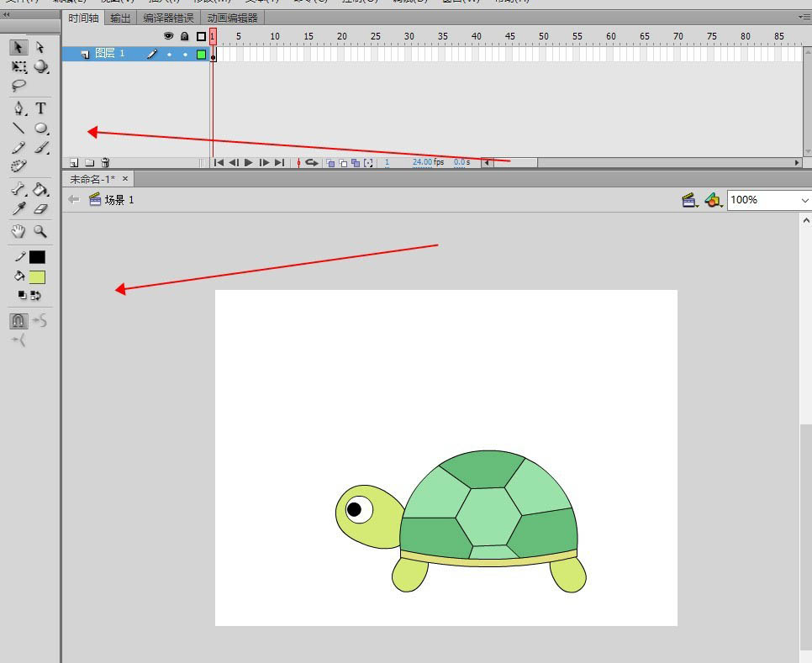The width and height of the screenshot is (812, 663).
Task: Toggle Snap to Objects magnet
Action: [x=18, y=321]
